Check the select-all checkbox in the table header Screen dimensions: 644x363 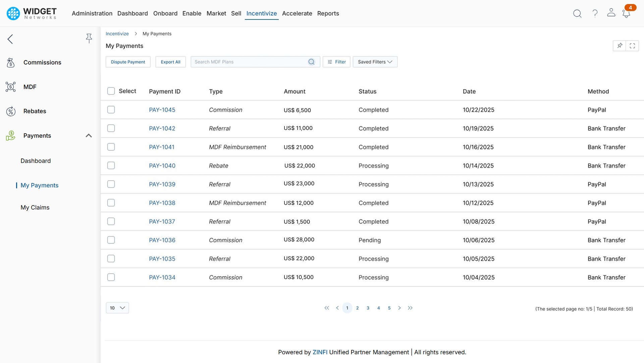[x=111, y=91]
